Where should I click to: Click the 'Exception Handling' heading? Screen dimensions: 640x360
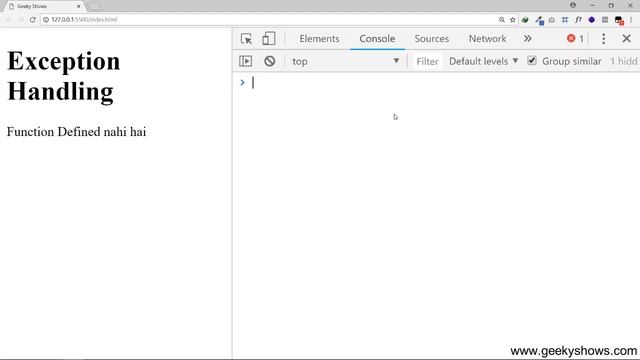coord(64,76)
